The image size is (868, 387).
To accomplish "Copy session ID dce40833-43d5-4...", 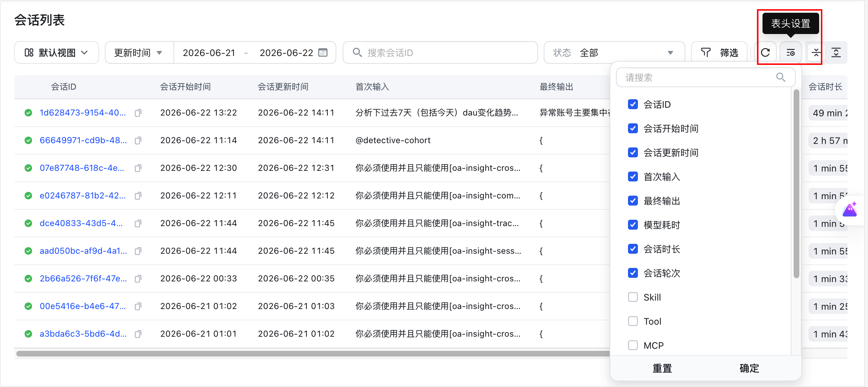I will [138, 223].
